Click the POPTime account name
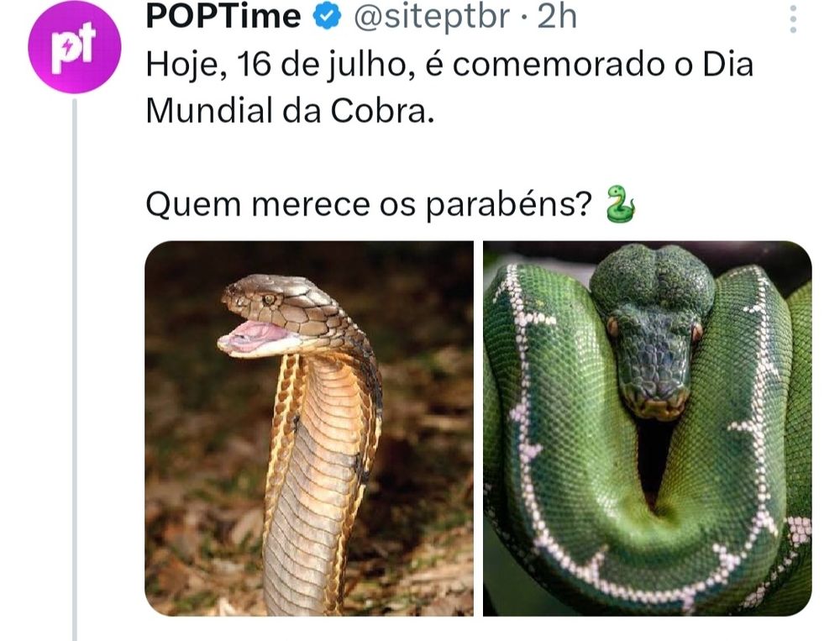This screenshot has height=641, width=840. click(223, 17)
